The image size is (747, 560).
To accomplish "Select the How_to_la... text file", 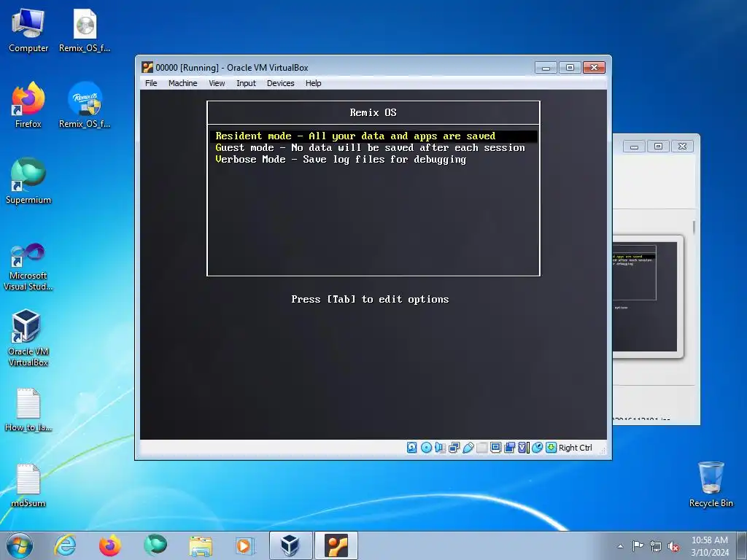I will point(28,411).
